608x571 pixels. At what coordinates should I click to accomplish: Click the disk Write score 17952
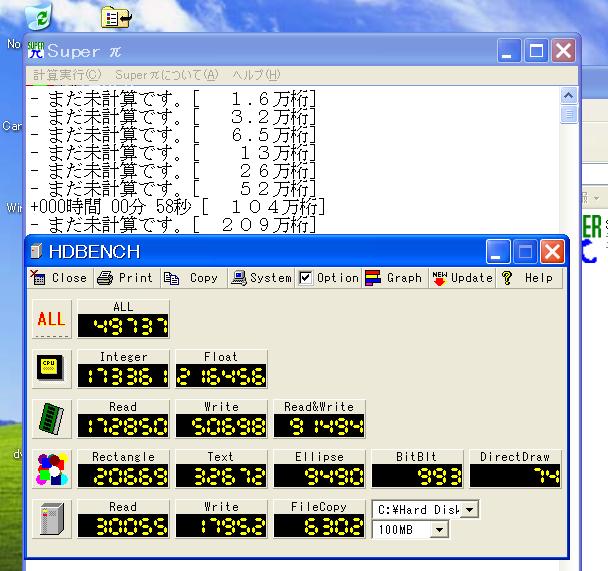point(221,525)
